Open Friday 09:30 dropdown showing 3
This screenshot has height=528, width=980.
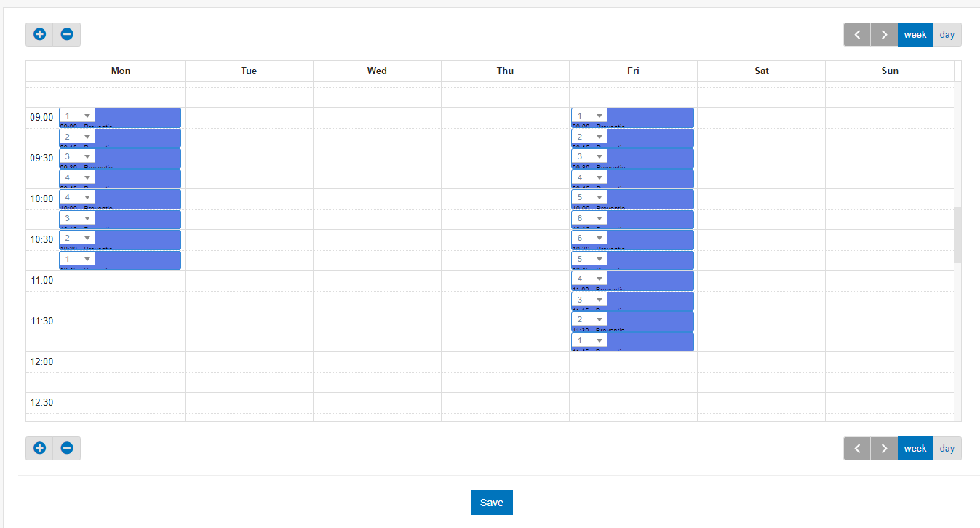tap(589, 156)
